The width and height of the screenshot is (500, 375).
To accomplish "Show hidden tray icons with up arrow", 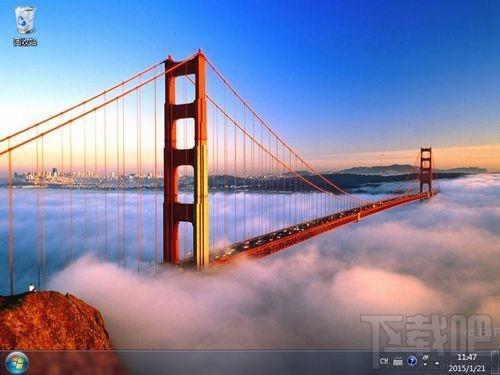I will (x=437, y=362).
